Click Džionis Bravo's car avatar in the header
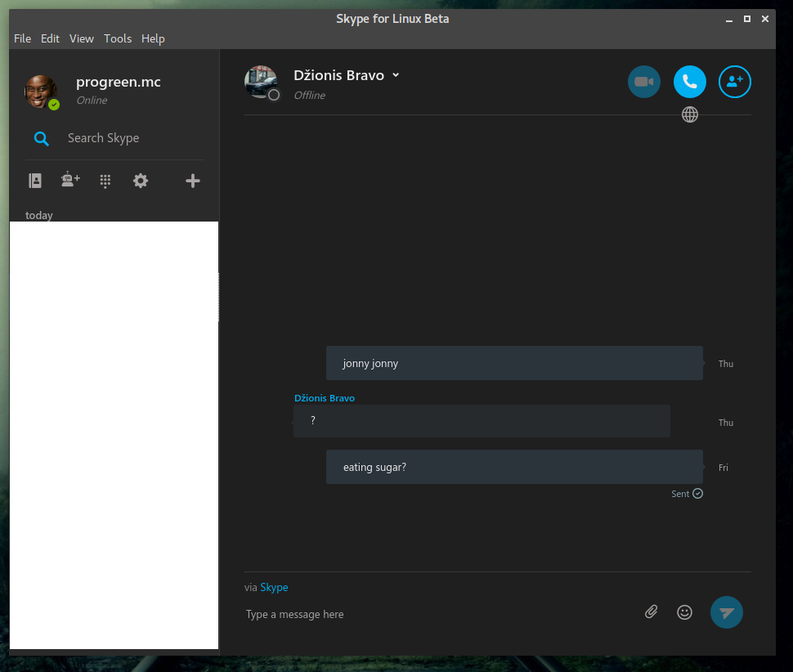Image resolution: width=793 pixels, height=672 pixels. (261, 81)
